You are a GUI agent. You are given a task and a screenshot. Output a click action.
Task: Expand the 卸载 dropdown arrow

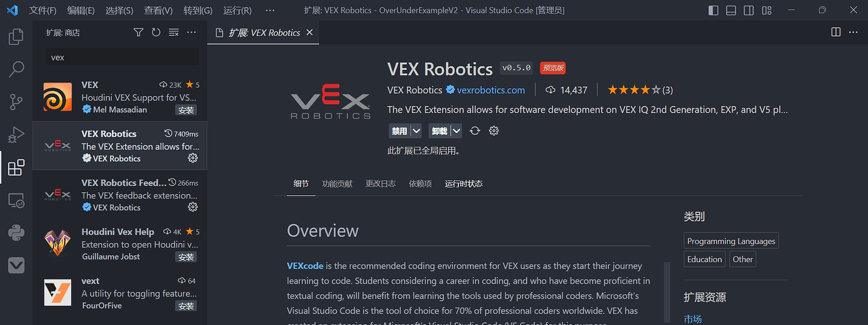pos(456,131)
